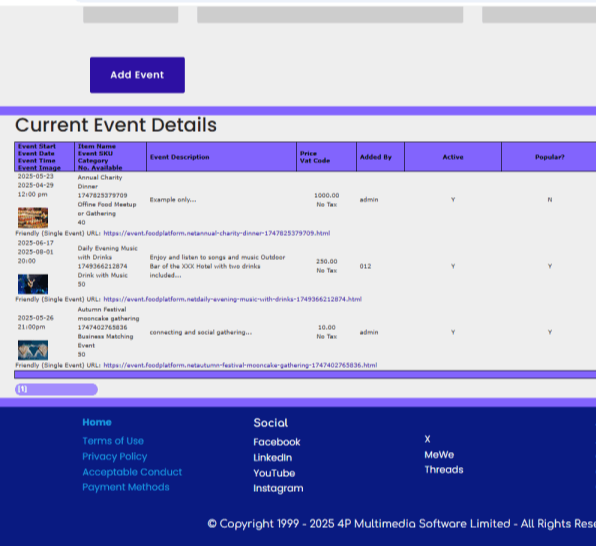596x546 pixels.
Task: Select the 2025-06-17 start date
Action: 36,243
